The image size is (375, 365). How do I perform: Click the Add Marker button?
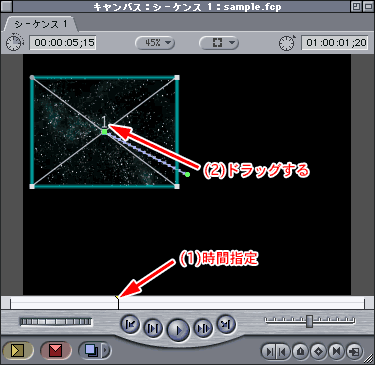click(x=301, y=351)
